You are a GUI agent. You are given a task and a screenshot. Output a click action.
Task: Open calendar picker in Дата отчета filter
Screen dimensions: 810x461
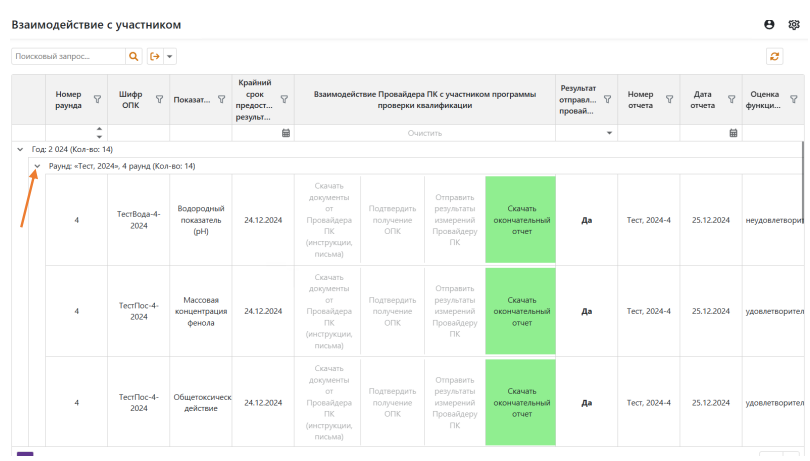[x=733, y=132]
